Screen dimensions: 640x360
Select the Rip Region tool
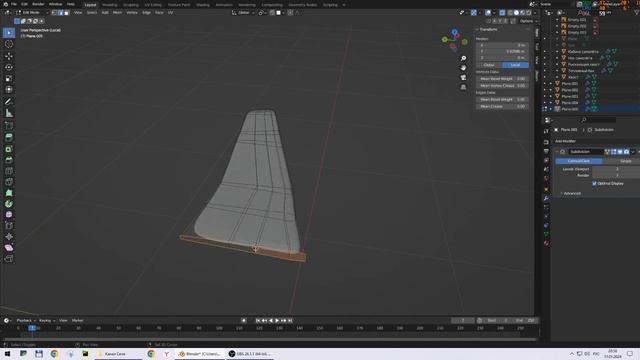point(9,259)
